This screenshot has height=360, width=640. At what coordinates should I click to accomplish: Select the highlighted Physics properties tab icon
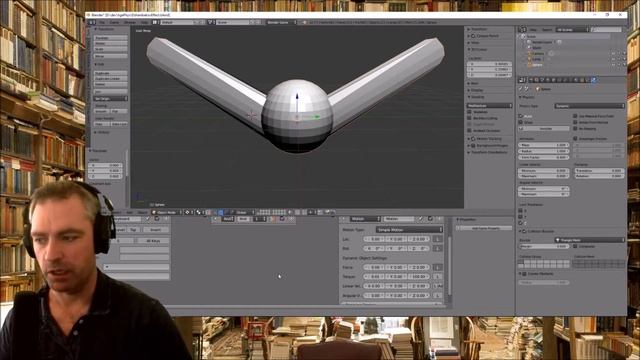pos(594,80)
